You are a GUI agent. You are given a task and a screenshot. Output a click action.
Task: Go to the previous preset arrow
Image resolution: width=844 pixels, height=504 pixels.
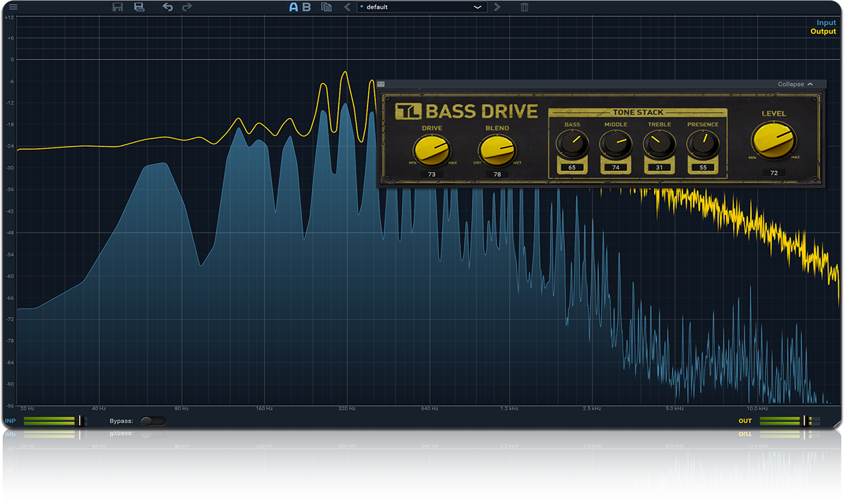[347, 7]
